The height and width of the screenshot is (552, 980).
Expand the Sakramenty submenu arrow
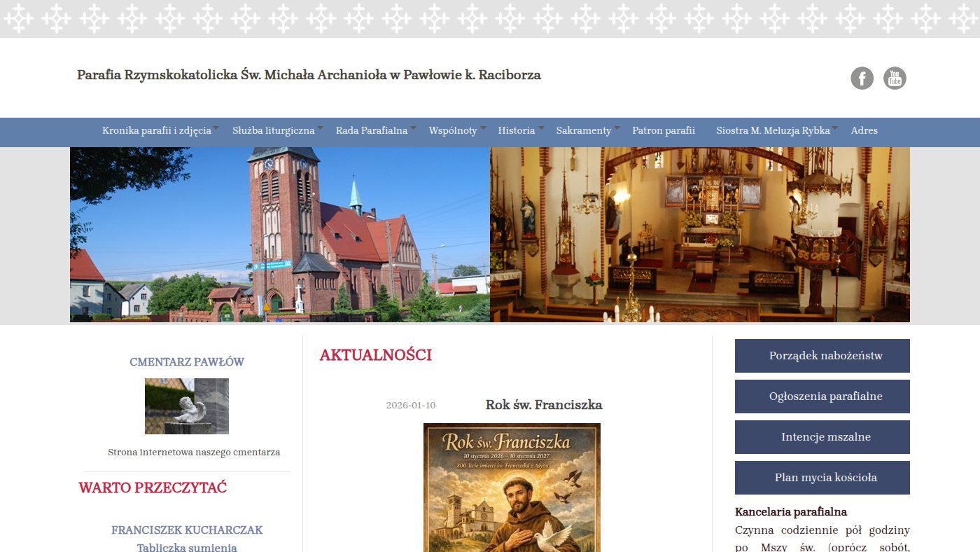617,128
